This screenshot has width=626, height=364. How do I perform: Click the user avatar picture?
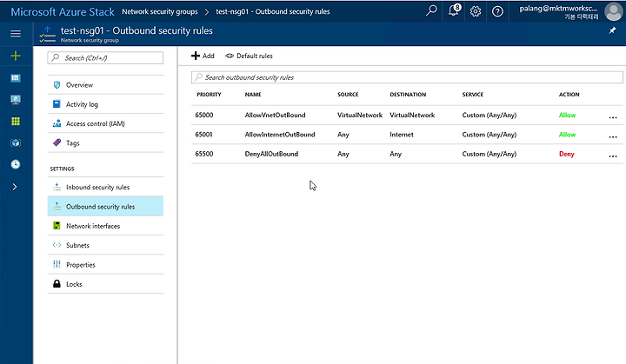pos(614,11)
